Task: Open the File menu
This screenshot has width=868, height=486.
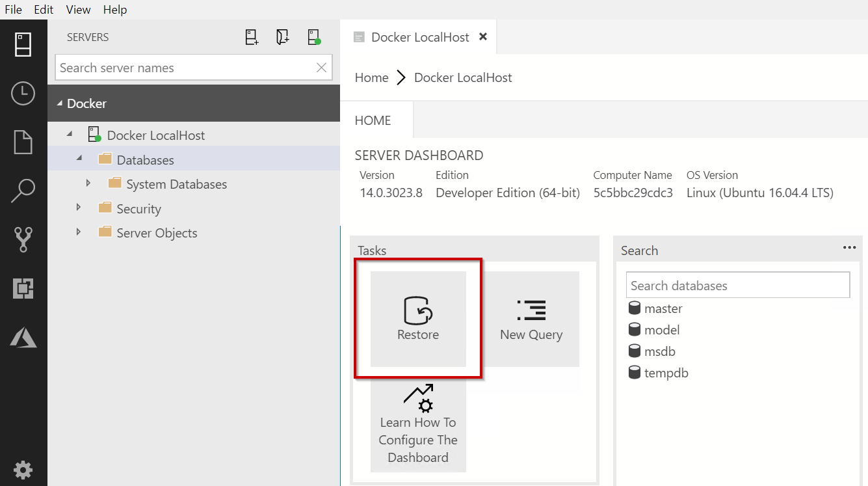Action: point(14,10)
